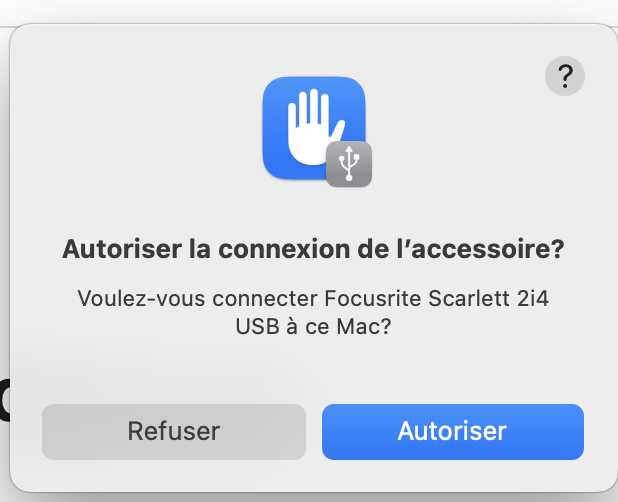Allow the Focusrite Scarlett connection
618x502 pixels.
point(452,431)
